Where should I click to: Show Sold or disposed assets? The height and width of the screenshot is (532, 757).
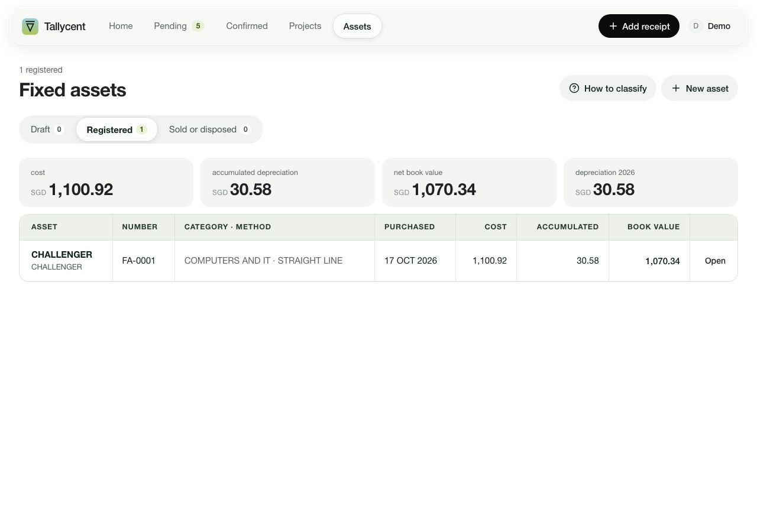point(210,129)
